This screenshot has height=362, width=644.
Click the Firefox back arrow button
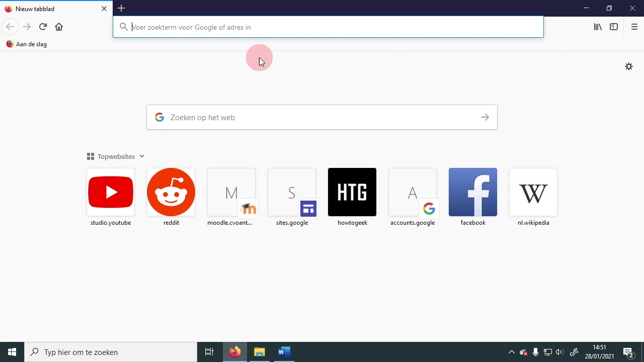pos(10,27)
